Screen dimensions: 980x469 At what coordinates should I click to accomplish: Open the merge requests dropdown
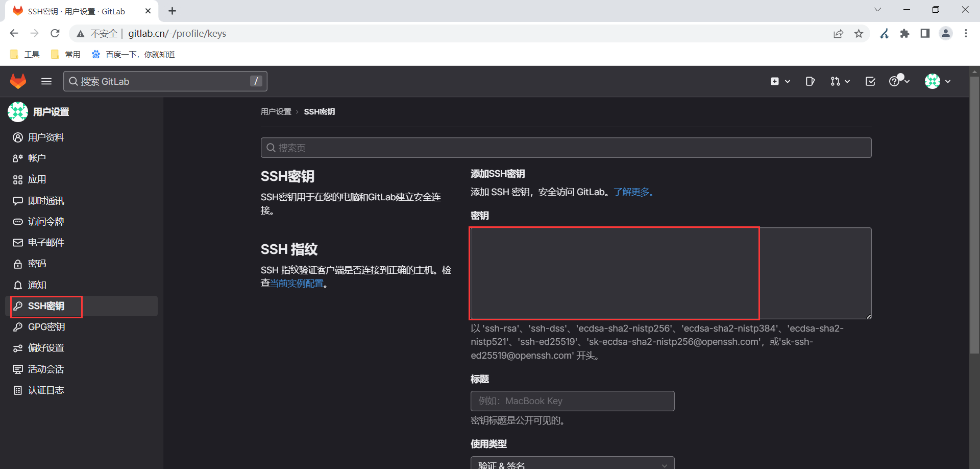point(840,81)
